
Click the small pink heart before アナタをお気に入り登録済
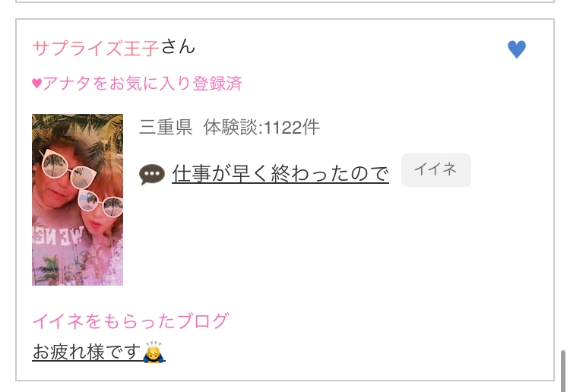pyautogui.click(x=36, y=84)
